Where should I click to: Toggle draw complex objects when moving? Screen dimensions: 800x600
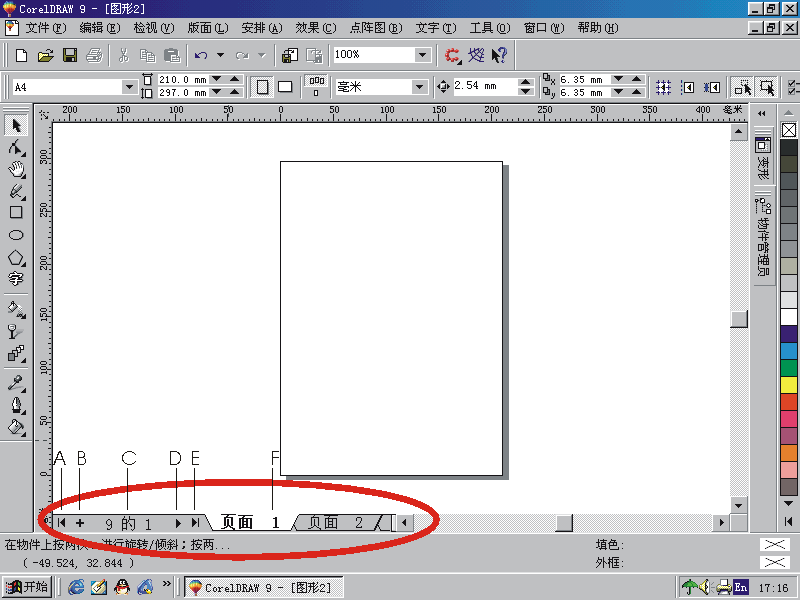click(742, 87)
